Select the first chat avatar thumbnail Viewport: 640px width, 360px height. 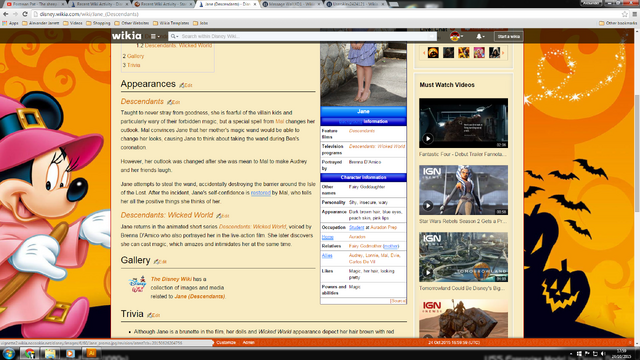(x=433, y=52)
